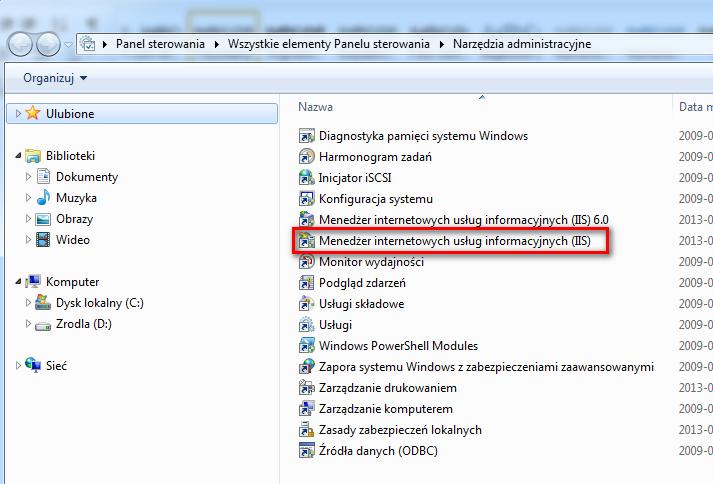Click the Inicjator iSCSI globe icon
Image resolution: width=713 pixels, height=484 pixels.
(306, 177)
